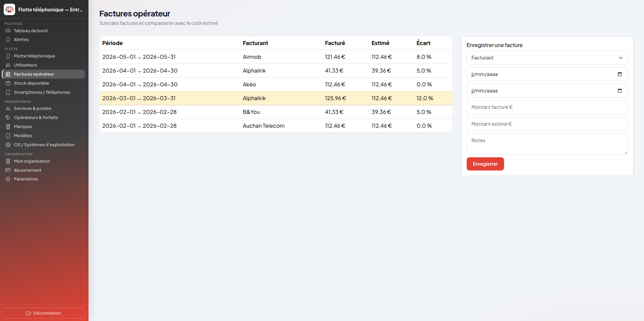The width and height of the screenshot is (644, 321).
Task: Open calendar picker of second date field
Action: pos(619,91)
